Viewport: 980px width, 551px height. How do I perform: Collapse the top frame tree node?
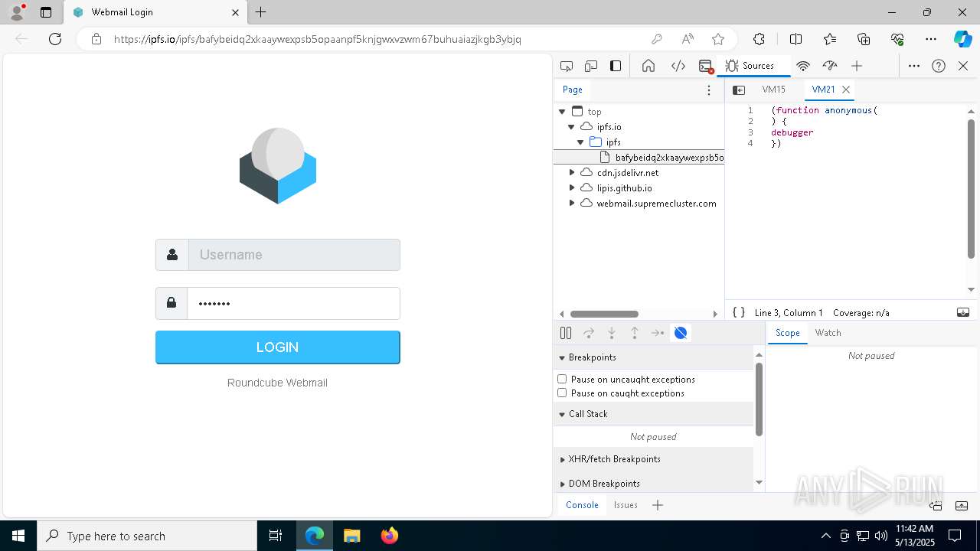[562, 112]
